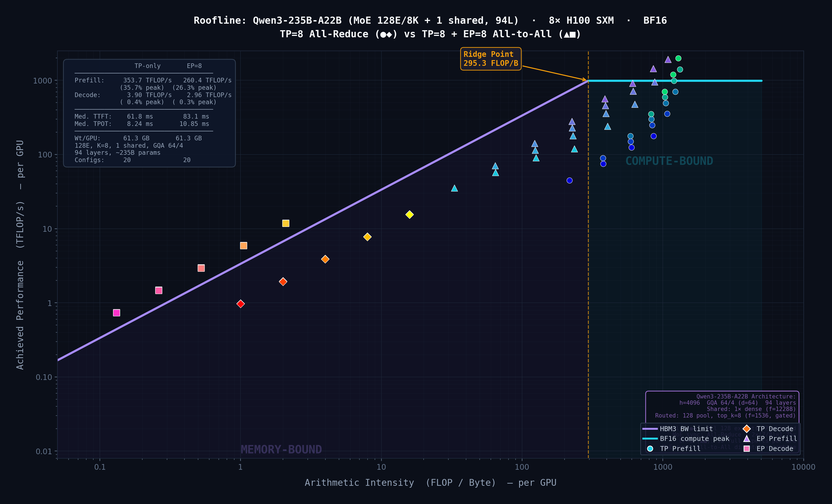
Task: Select the isolated blue circle left of ridge line
Action: pyautogui.click(x=569, y=181)
